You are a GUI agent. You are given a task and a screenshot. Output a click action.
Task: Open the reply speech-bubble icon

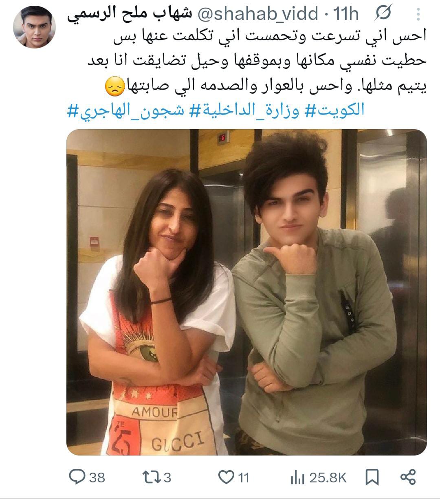[x=77, y=477]
